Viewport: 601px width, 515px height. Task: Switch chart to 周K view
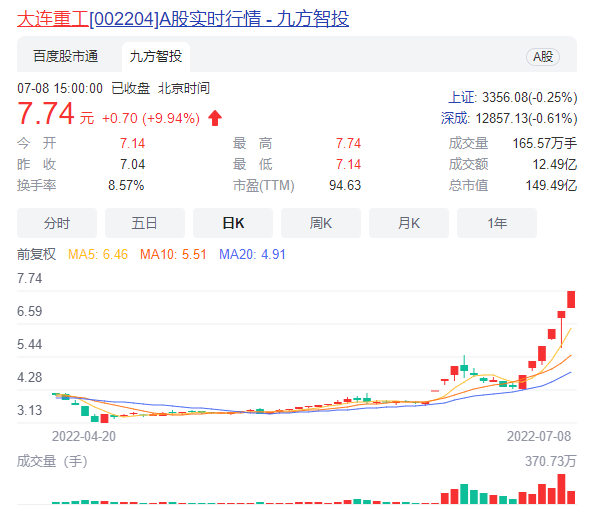click(x=321, y=223)
